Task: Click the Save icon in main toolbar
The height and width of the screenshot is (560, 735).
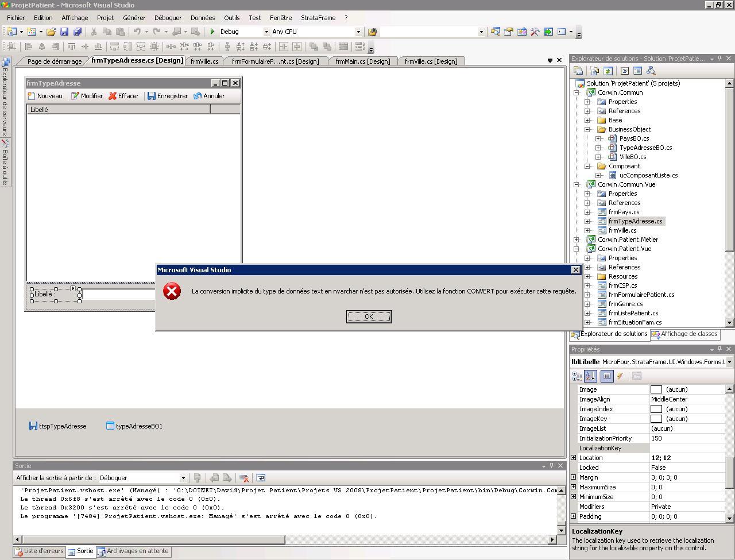Action: click(x=64, y=32)
